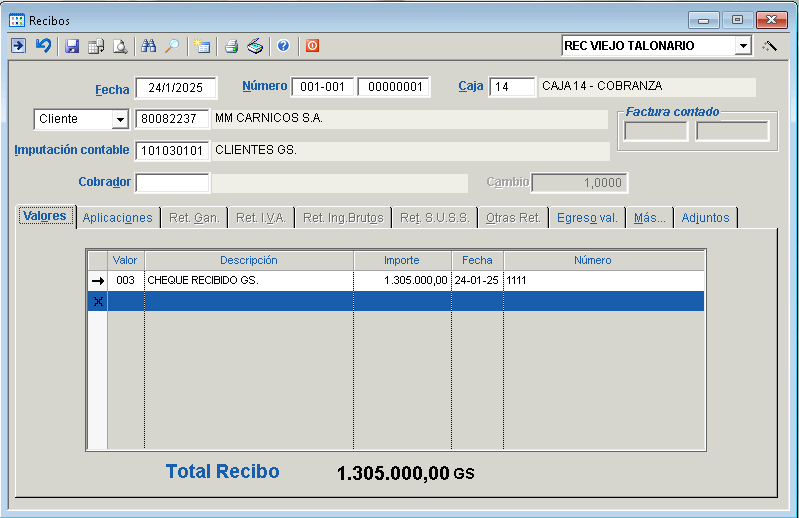Click the magnifying glass toolbar icon
The height and width of the screenshot is (518, 799).
tap(172, 46)
